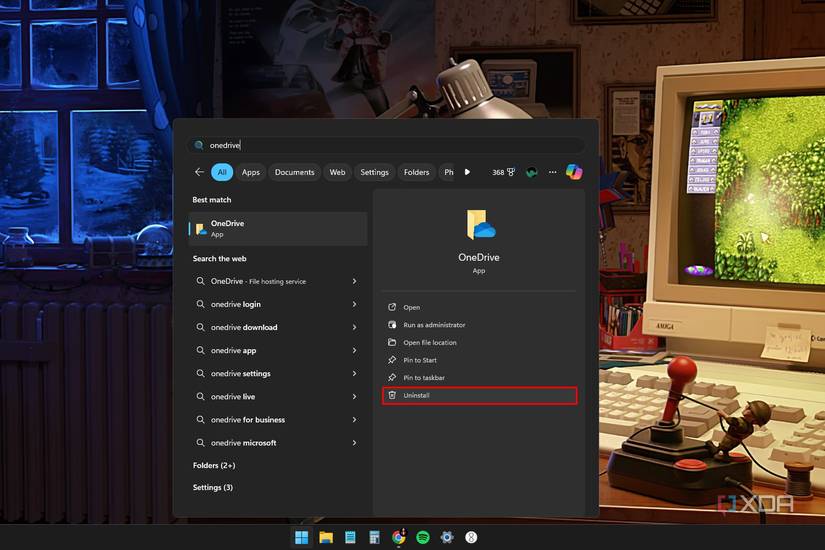This screenshot has width=825, height=550.
Task: Expand the onedrive login suggestion chevron
Action: click(x=354, y=304)
